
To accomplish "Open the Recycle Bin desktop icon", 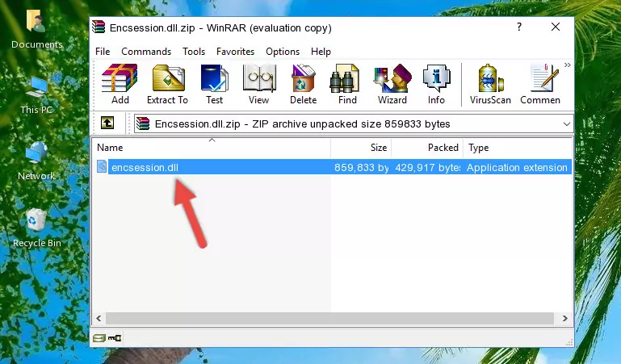I will tap(37, 228).
